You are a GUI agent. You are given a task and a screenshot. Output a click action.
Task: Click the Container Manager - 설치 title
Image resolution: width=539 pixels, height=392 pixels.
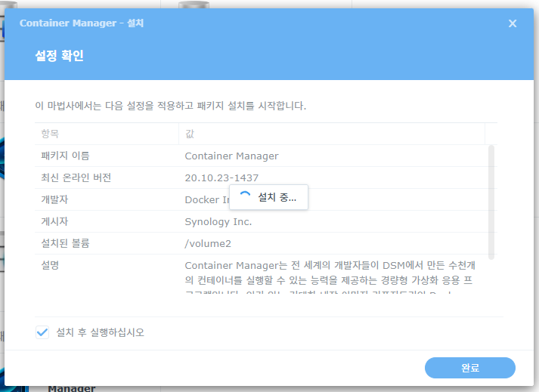pos(82,23)
